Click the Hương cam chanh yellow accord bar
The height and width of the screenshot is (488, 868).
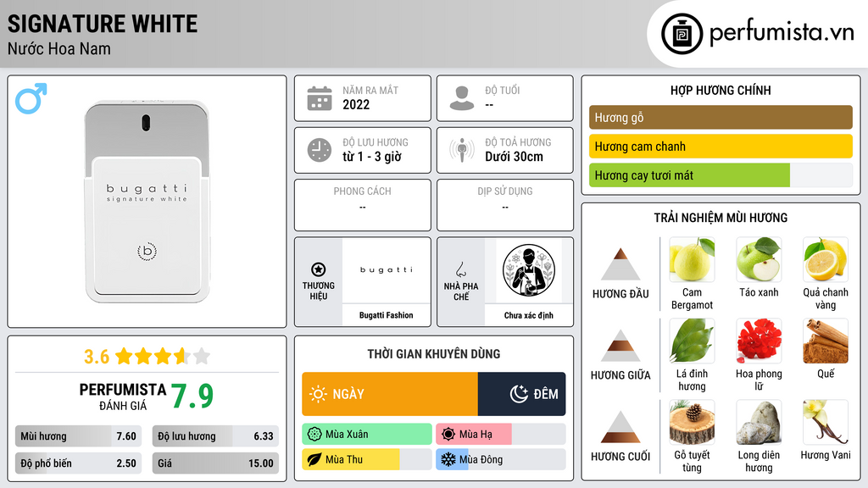[x=721, y=146]
